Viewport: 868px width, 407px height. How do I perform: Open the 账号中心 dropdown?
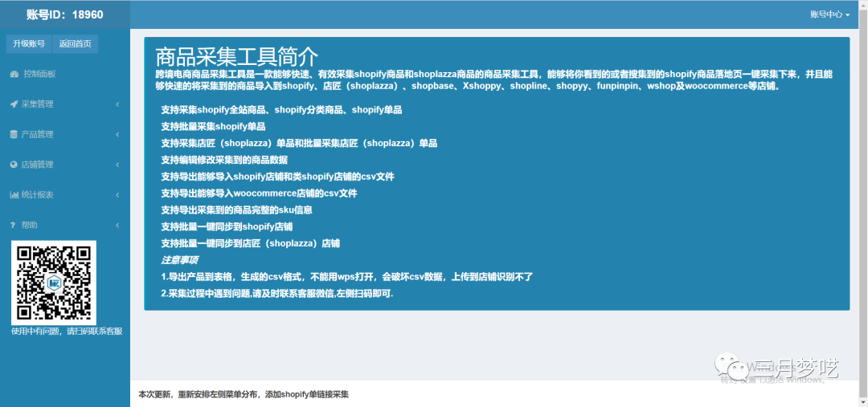(829, 14)
